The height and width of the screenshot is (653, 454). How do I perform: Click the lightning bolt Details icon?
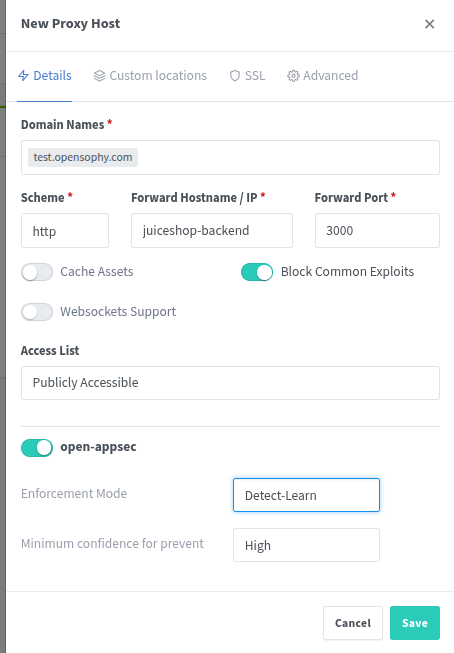pos(23,76)
